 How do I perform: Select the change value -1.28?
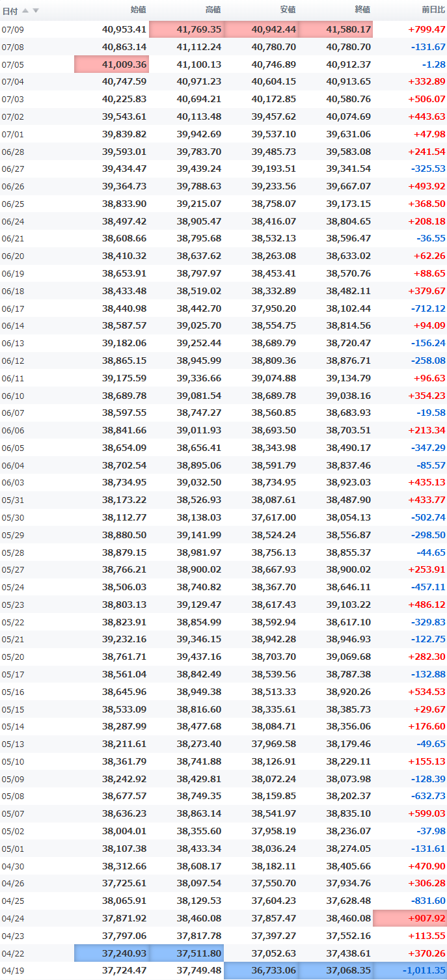[433, 64]
